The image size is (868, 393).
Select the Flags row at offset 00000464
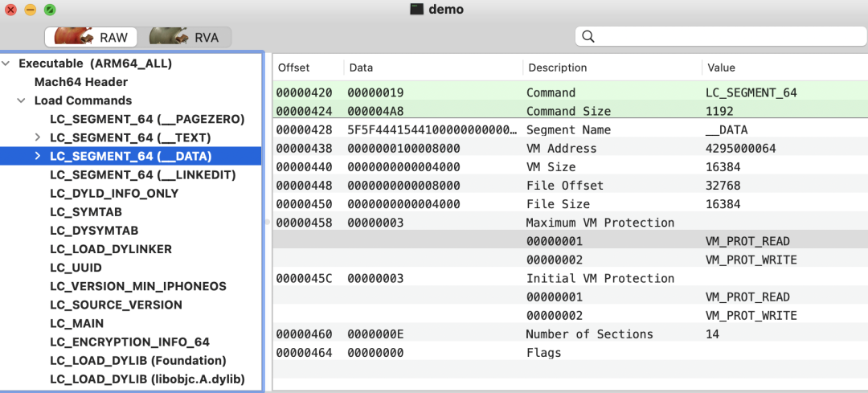coord(570,353)
